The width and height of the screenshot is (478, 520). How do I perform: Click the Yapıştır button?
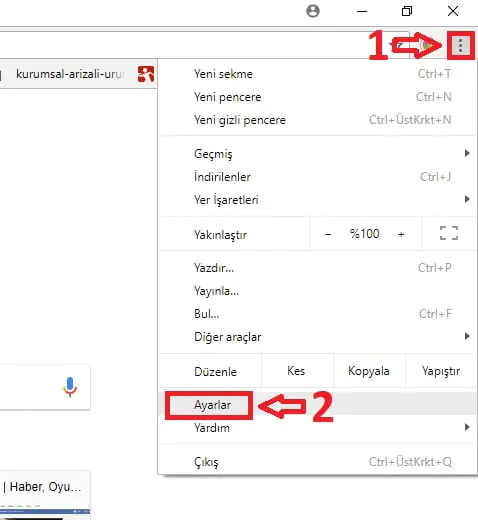[x=441, y=371]
